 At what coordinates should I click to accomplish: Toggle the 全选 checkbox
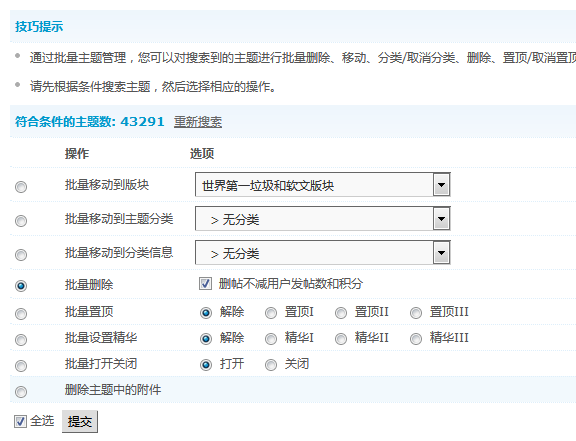pyautogui.click(x=20, y=421)
